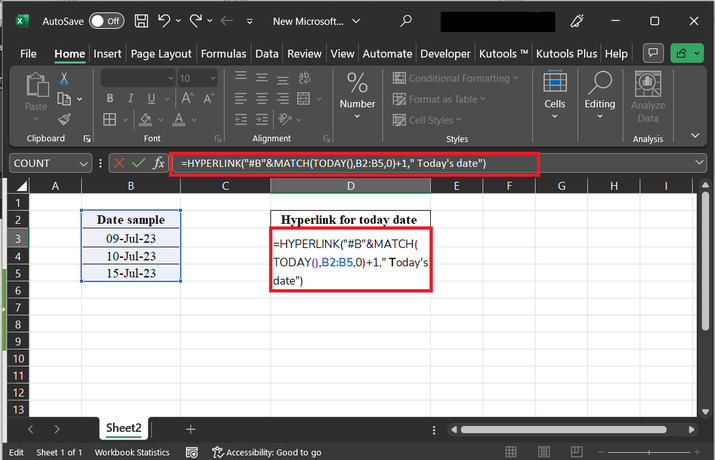This screenshot has height=460, width=715.
Task: Open Insert Function fx dialog
Action: click(158, 163)
